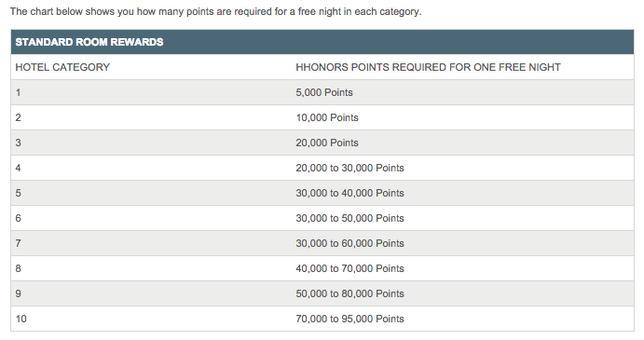644x340 pixels.
Task: Select the 5,000 Points cell
Action: pos(324,92)
